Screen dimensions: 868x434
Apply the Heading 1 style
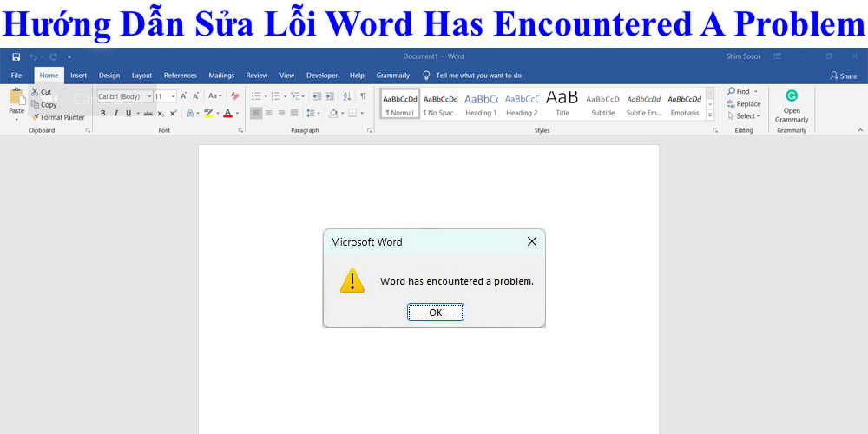point(481,104)
